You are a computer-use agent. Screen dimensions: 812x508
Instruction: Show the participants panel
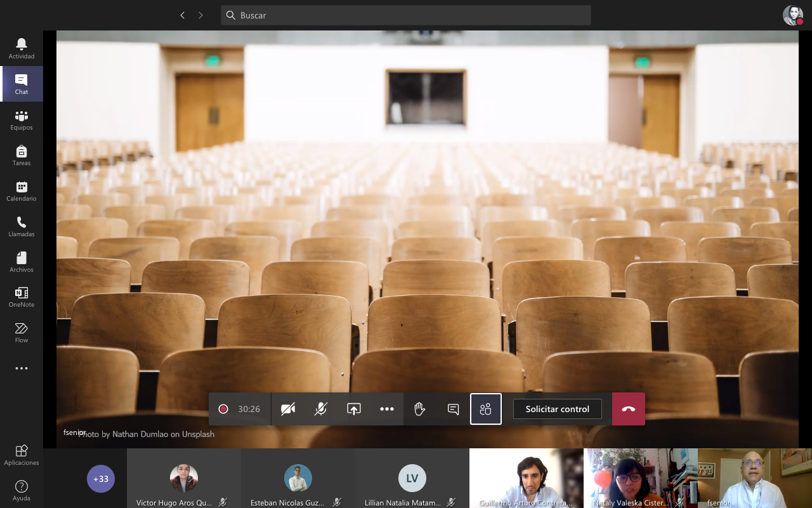click(x=486, y=409)
